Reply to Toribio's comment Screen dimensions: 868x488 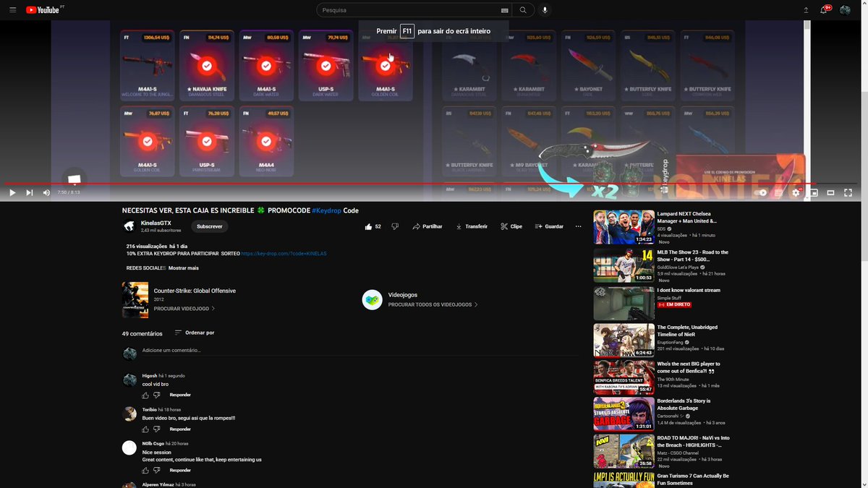coord(180,429)
